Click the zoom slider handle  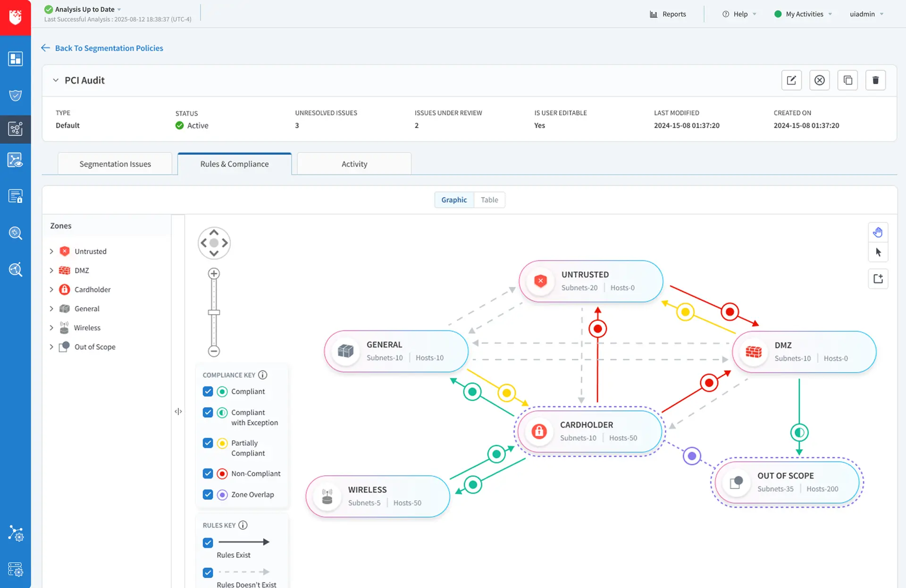point(214,312)
